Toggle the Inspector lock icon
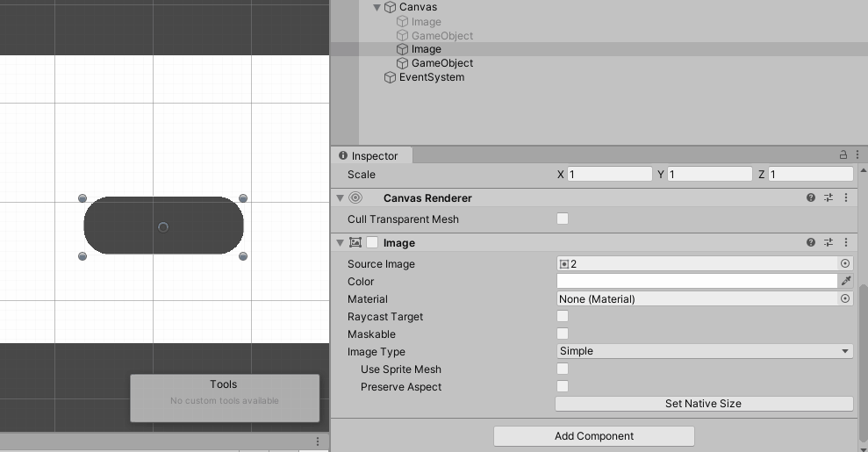Image resolution: width=868 pixels, height=452 pixels. 843,154
